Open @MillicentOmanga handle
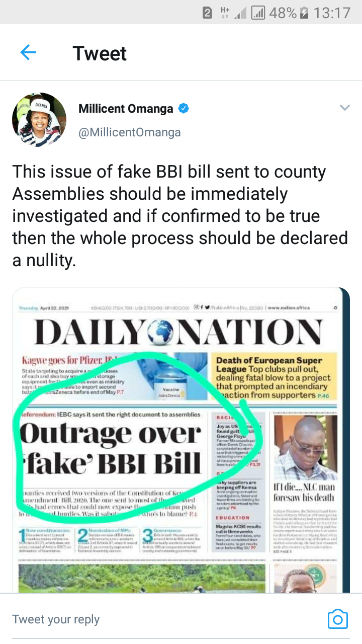This screenshot has width=362, height=644. point(129,133)
